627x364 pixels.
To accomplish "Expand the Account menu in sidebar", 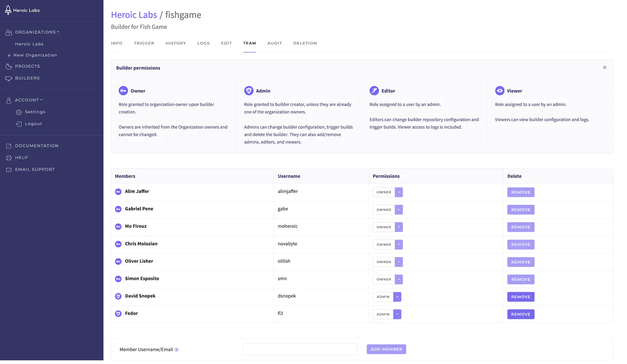I will point(29,100).
